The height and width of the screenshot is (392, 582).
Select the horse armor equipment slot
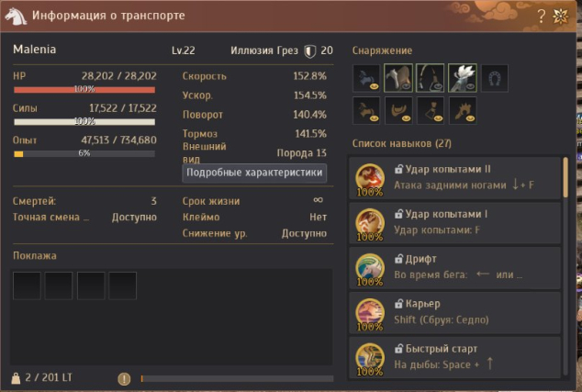click(397, 78)
